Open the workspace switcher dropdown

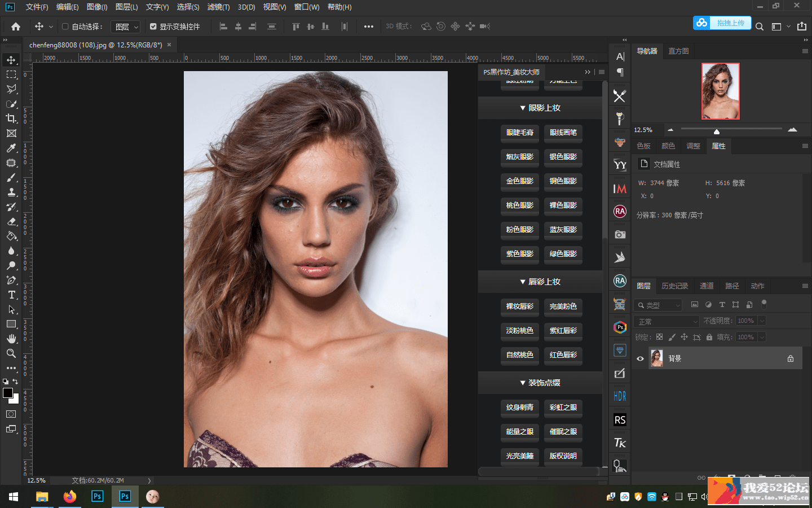pos(780,27)
